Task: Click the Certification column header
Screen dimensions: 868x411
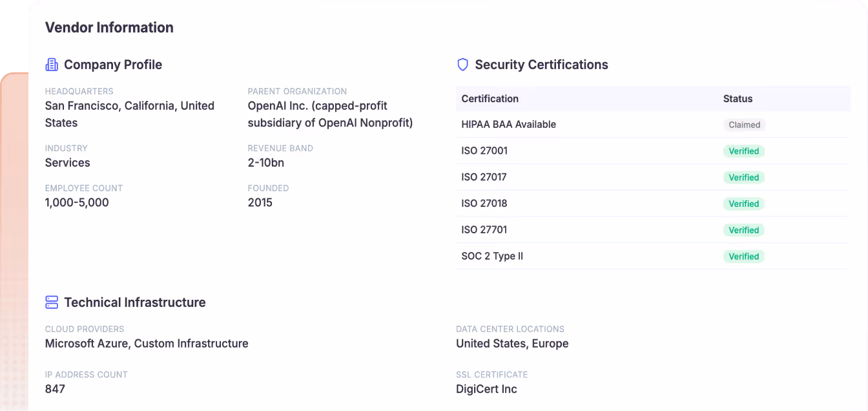Action: pos(490,99)
